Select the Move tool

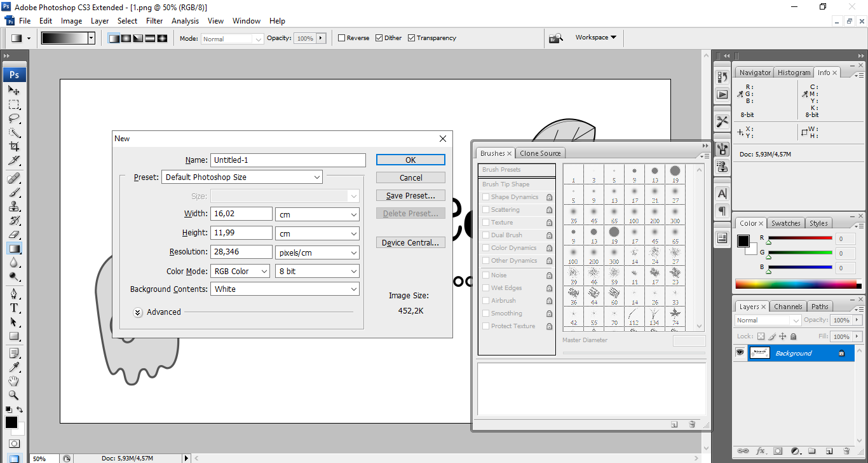coord(14,90)
